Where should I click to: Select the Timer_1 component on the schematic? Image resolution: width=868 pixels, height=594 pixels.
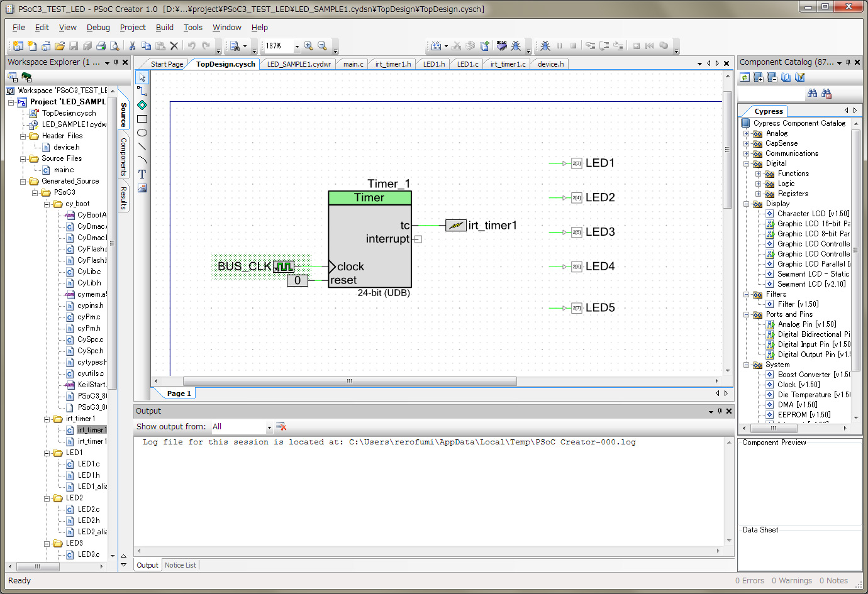coord(370,239)
